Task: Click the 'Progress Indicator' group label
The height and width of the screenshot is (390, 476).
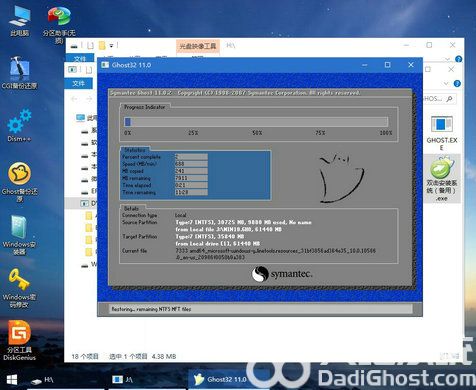Action: pyautogui.click(x=144, y=107)
